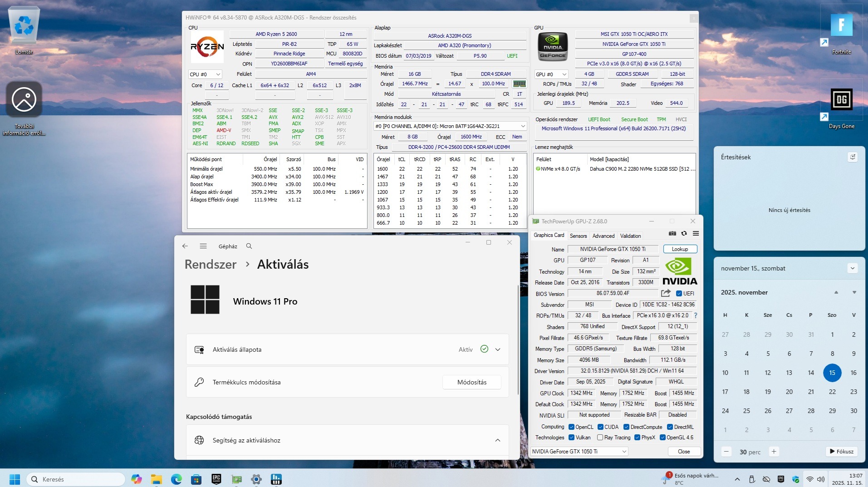This screenshot has width=868, height=487.
Task: Launch Copilot from the taskbar
Action: pos(136,479)
